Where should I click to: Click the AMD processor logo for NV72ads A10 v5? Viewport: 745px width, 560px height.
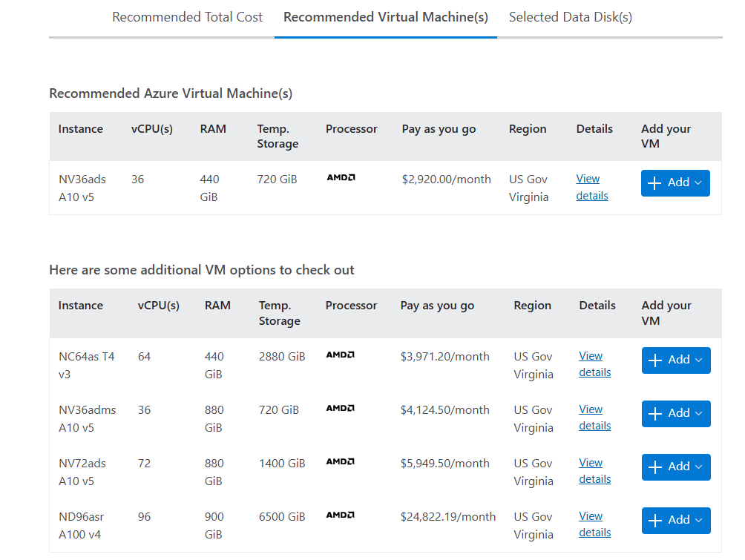pos(340,461)
